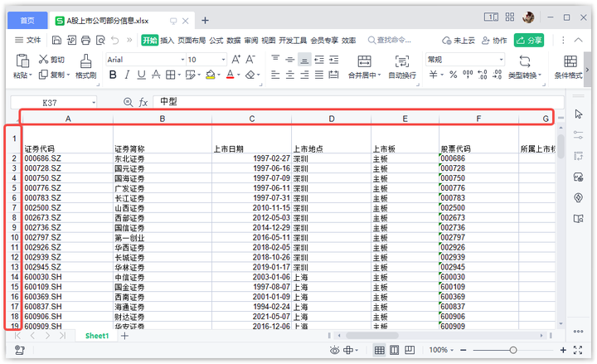Align text to vertical middle

tap(289, 60)
